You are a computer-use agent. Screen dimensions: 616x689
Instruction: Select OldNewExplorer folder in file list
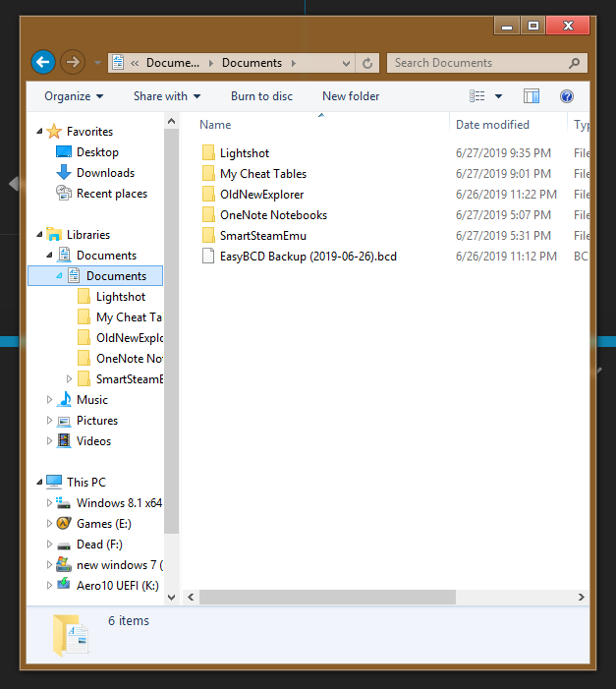tap(262, 195)
